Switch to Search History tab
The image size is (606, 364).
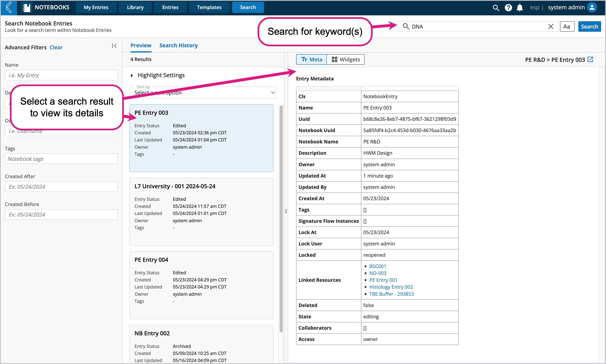(178, 45)
